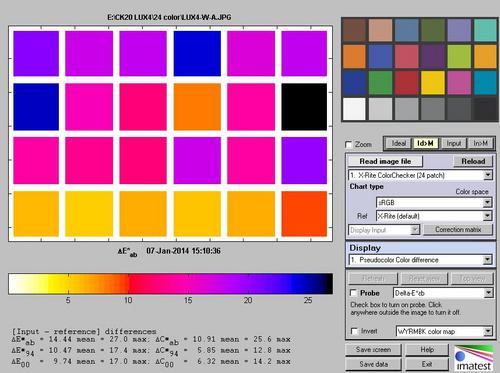Enable the Zoom checkbox

pos(348,144)
